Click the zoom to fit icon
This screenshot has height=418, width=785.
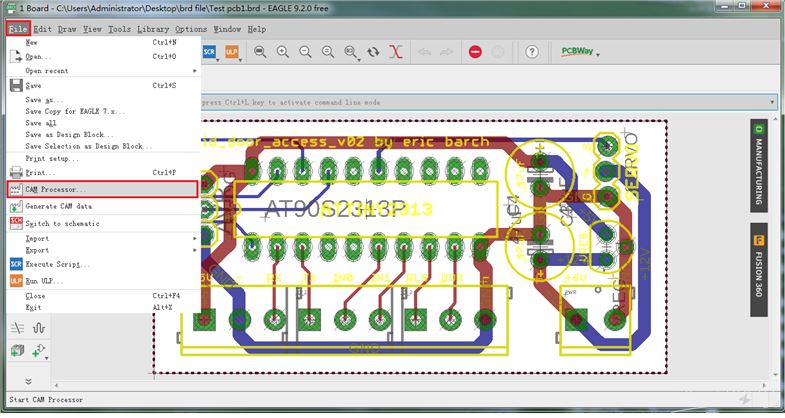point(260,51)
